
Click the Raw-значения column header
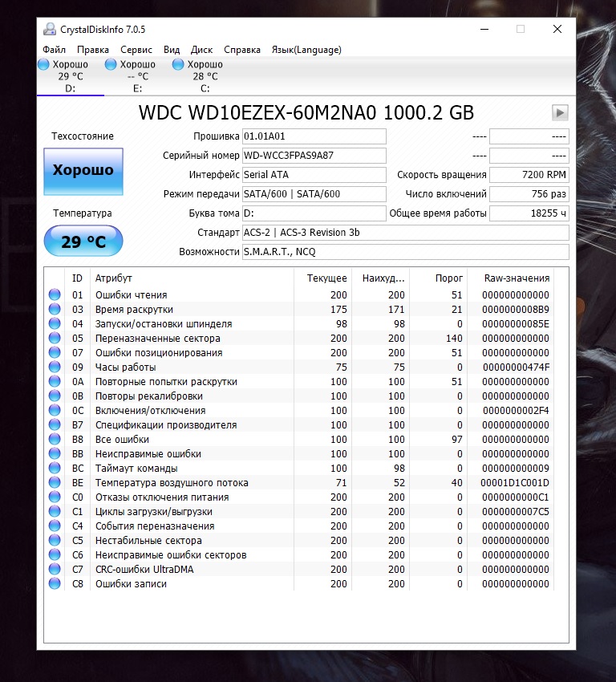[x=510, y=278]
